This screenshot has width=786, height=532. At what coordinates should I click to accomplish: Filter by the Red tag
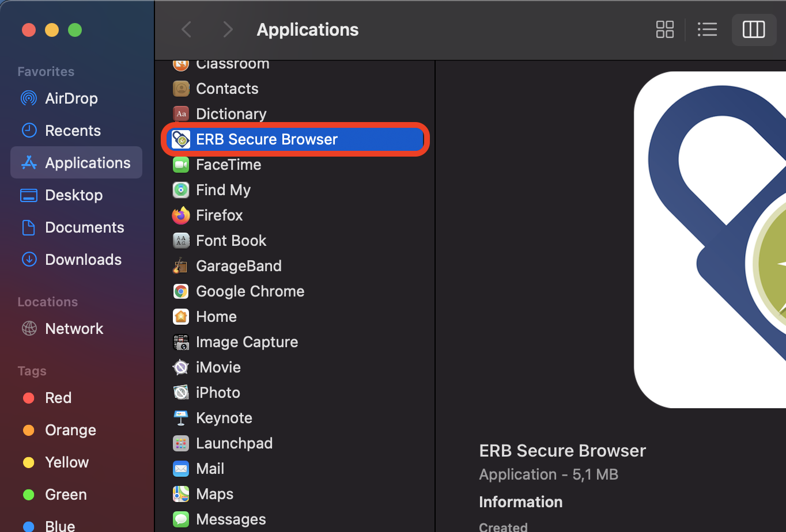(58, 398)
